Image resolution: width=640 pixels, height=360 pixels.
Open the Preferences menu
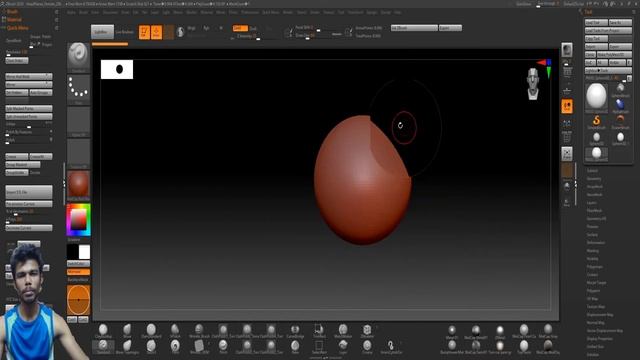click(250, 13)
